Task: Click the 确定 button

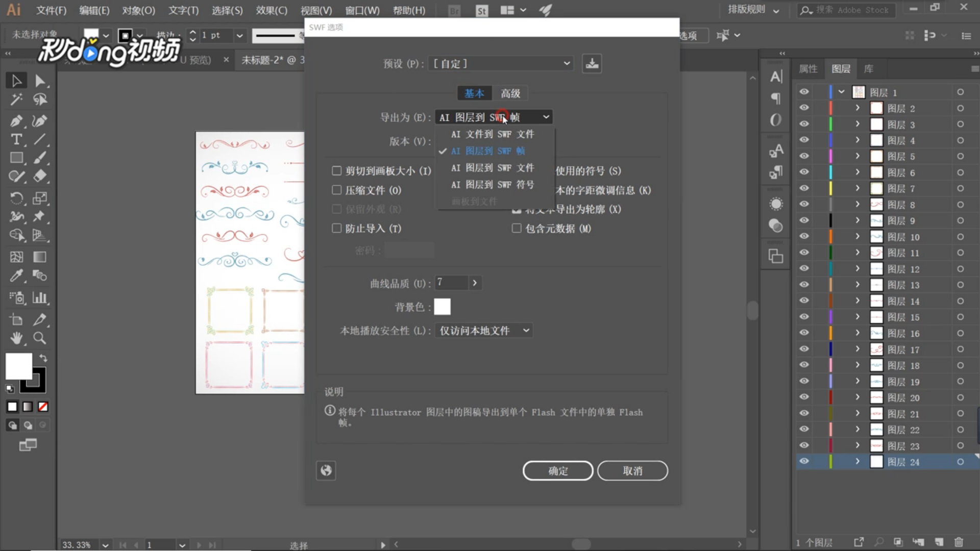Action: (x=557, y=471)
